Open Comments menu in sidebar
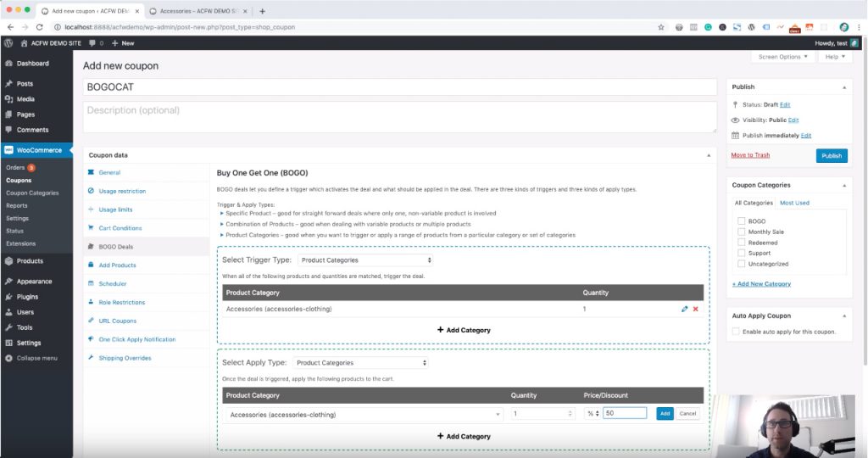 32,130
